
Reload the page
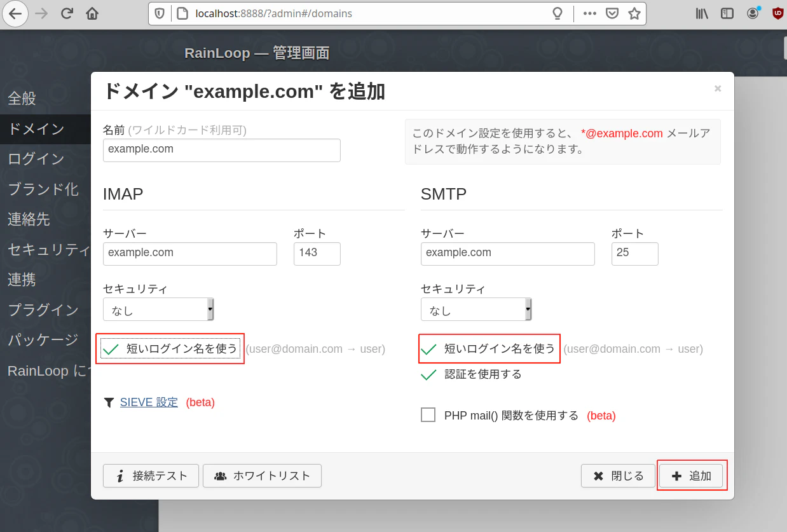click(67, 13)
